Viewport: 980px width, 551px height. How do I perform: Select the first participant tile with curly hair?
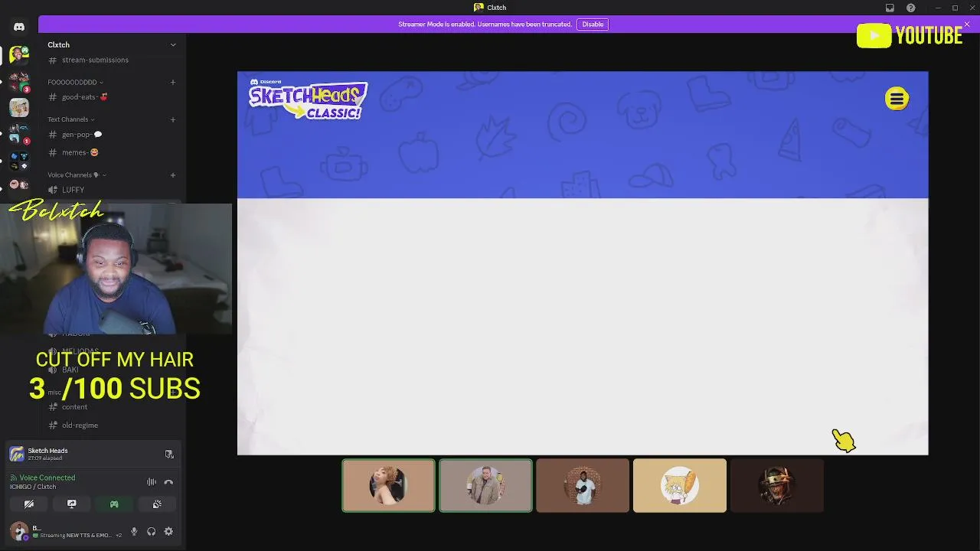pos(388,485)
